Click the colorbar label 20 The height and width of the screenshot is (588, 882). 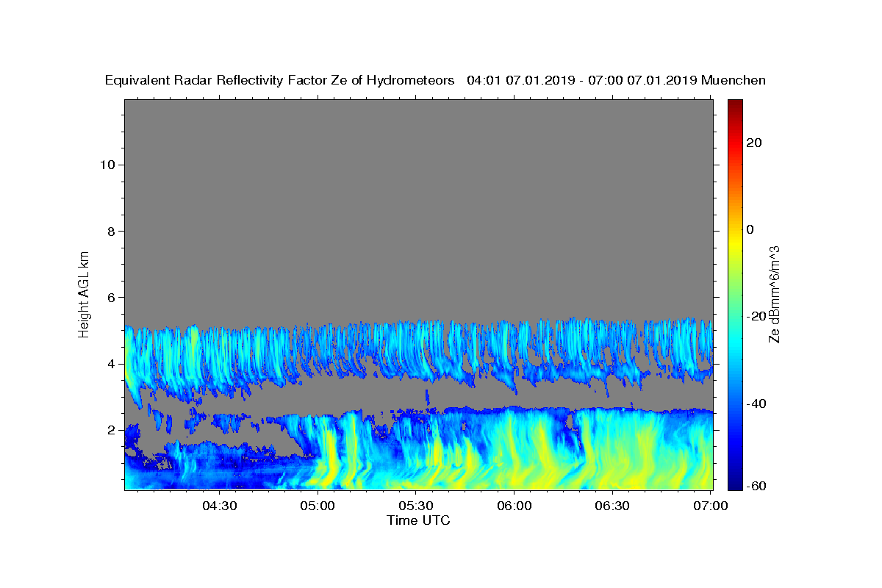click(x=754, y=143)
